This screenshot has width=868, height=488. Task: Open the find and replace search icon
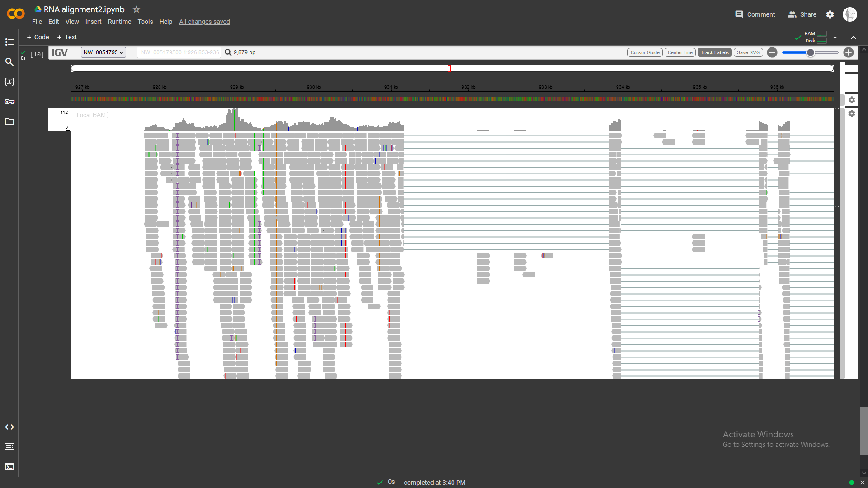[x=9, y=62]
